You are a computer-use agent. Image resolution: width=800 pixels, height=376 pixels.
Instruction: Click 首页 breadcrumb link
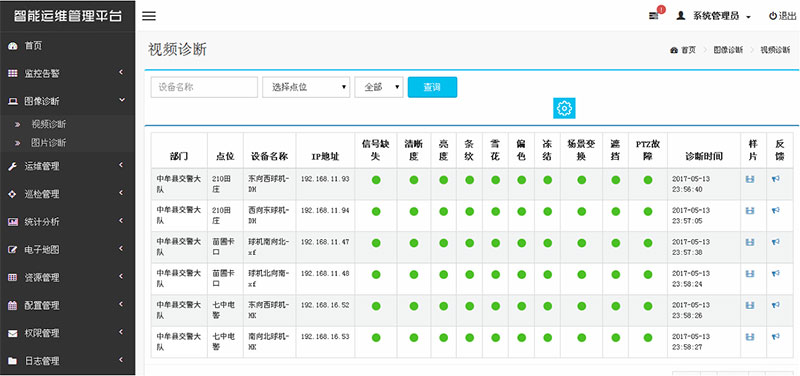[x=688, y=50]
